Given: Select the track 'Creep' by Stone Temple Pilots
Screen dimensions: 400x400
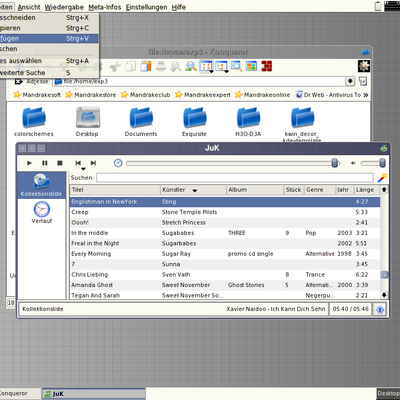Looking at the screenshot, I should coord(225,212).
